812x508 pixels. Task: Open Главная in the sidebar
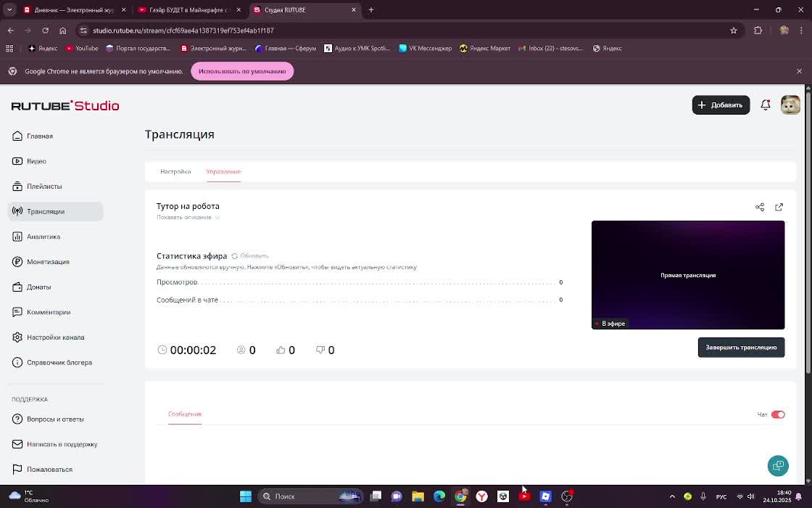33,136
